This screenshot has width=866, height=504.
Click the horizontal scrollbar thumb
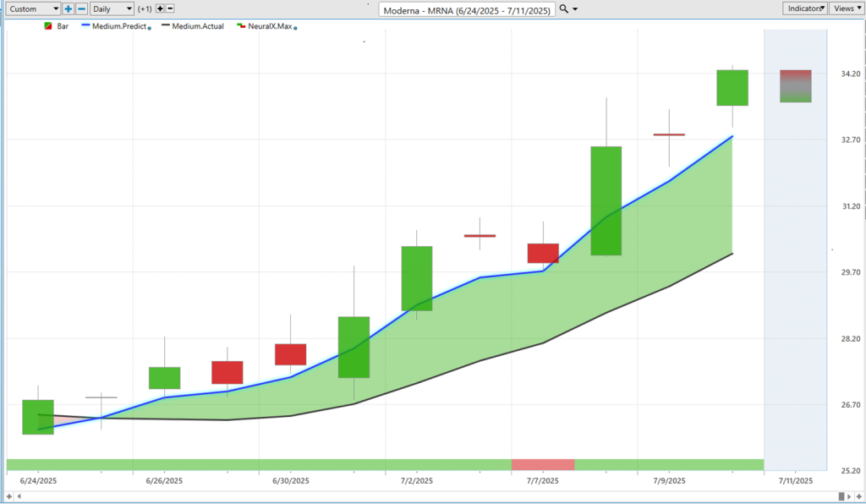[x=841, y=497]
